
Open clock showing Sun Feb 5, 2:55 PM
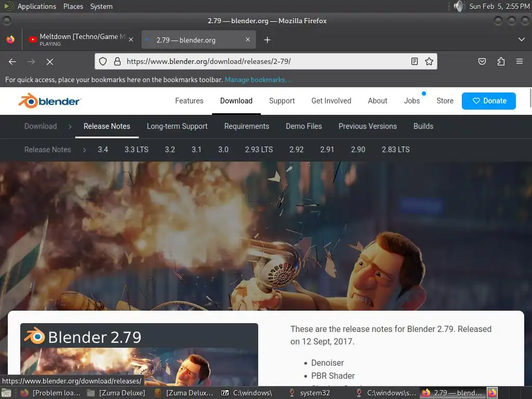click(499, 6)
